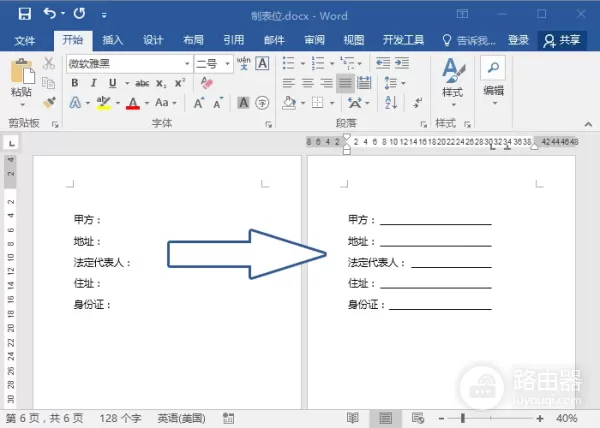Undo the last action
This screenshot has width=600, height=428.
click(x=49, y=14)
